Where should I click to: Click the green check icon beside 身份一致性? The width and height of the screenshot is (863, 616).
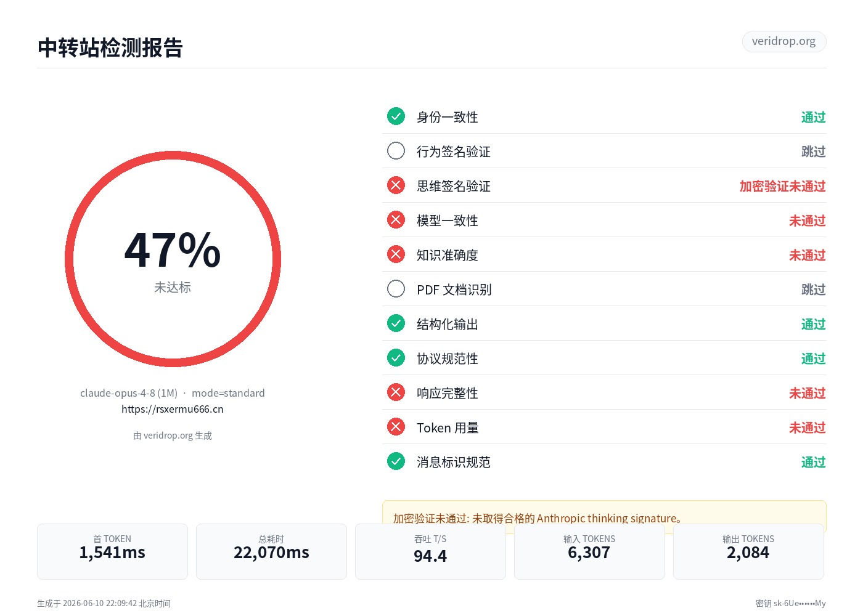(396, 116)
